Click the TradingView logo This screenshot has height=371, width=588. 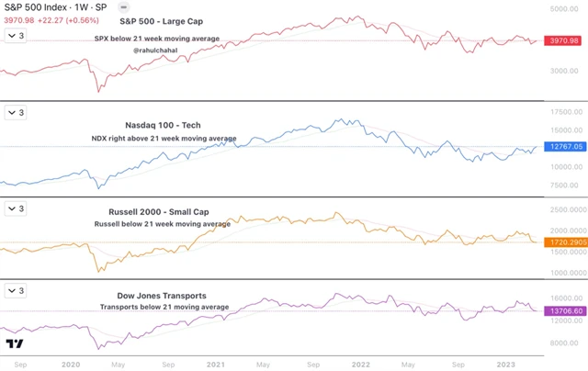15,344
